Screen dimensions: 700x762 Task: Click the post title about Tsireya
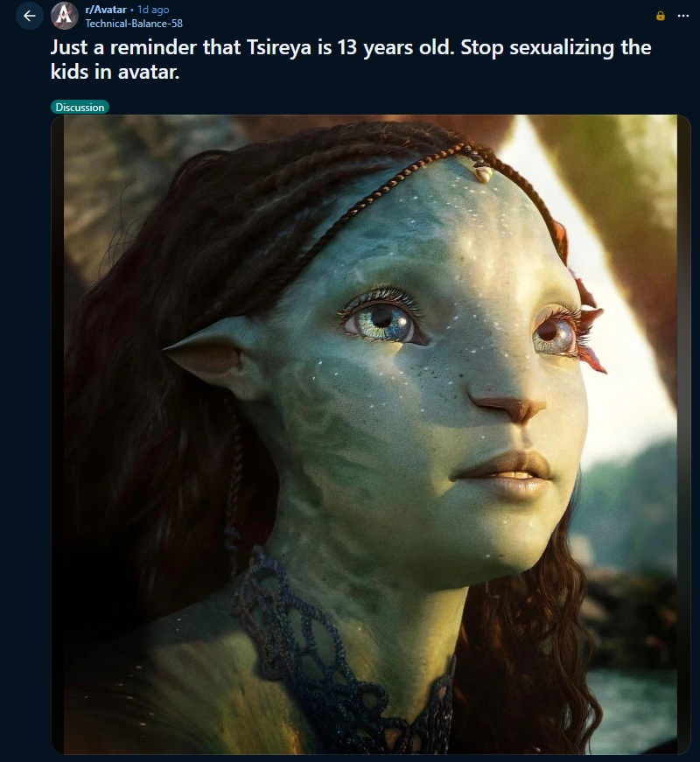tap(351, 59)
